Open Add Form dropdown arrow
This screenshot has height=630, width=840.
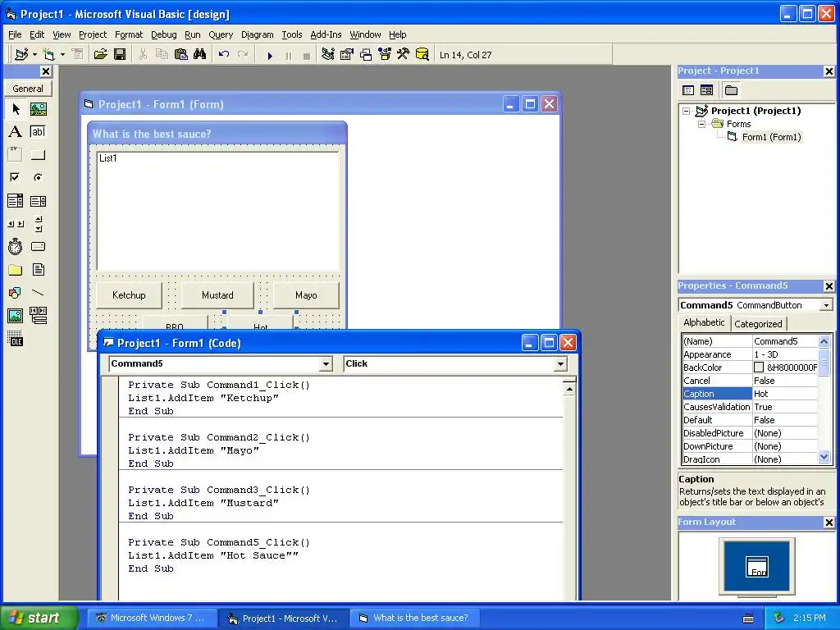point(62,55)
